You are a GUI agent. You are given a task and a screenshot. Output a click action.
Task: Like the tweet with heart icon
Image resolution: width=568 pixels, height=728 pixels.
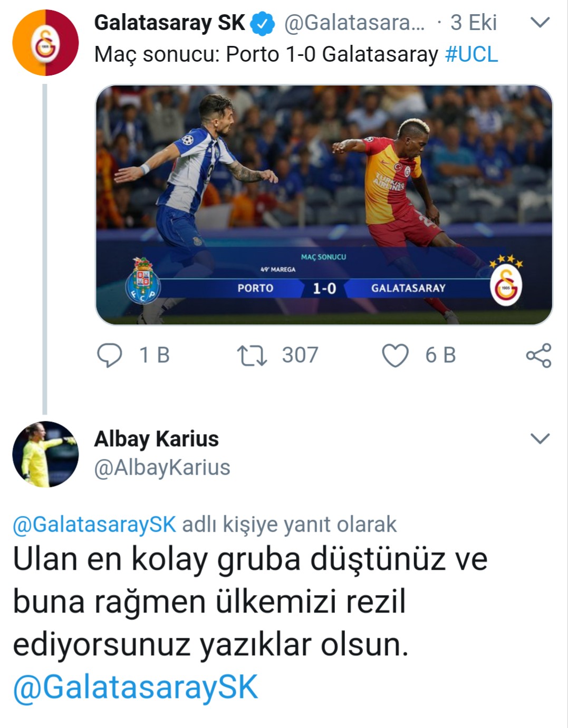(x=395, y=356)
